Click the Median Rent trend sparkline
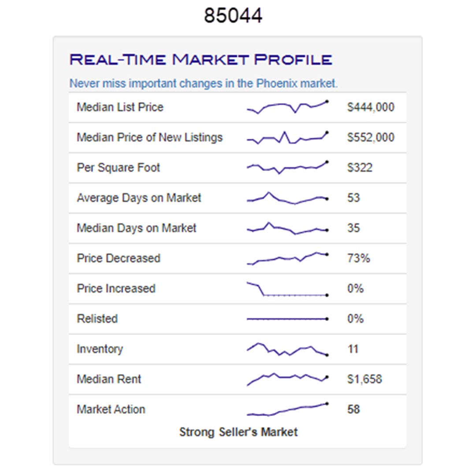476x476 pixels. pos(287,379)
